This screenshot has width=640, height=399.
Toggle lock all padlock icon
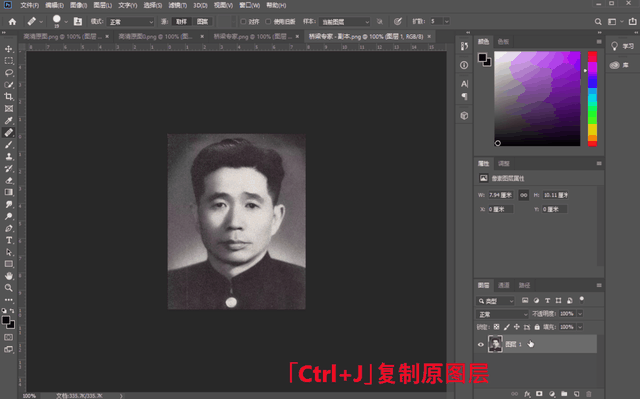tap(537, 327)
